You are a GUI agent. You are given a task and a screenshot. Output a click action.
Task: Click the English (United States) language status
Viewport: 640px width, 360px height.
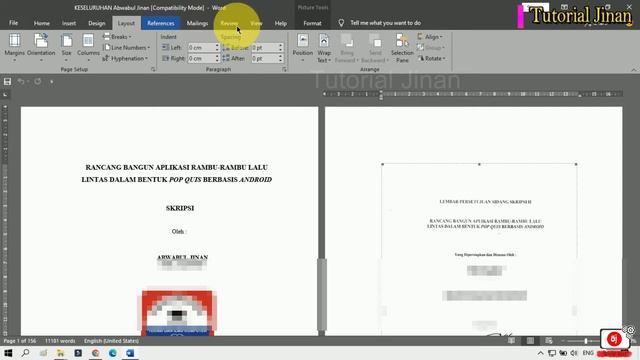coord(111,341)
